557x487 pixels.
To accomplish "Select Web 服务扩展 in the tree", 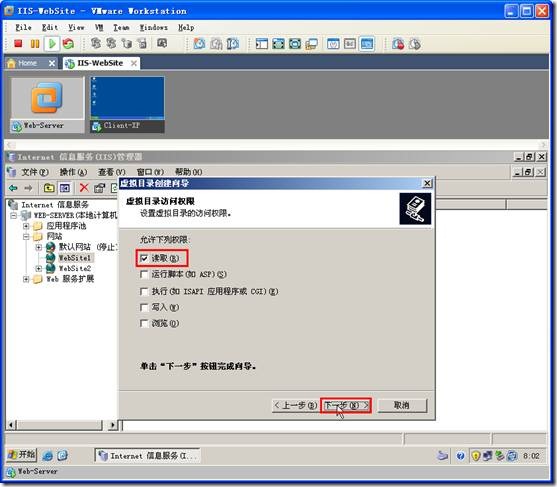I will click(70, 279).
